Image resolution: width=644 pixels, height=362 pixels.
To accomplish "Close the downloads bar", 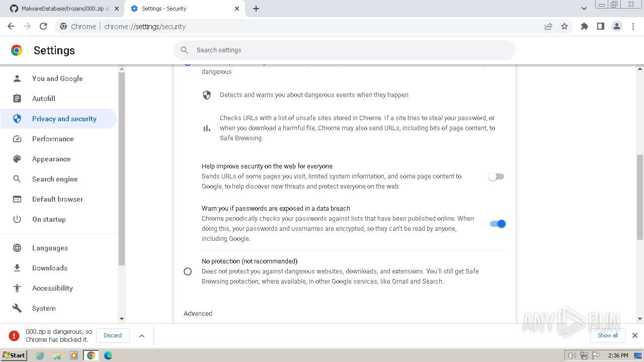I will click(x=634, y=335).
